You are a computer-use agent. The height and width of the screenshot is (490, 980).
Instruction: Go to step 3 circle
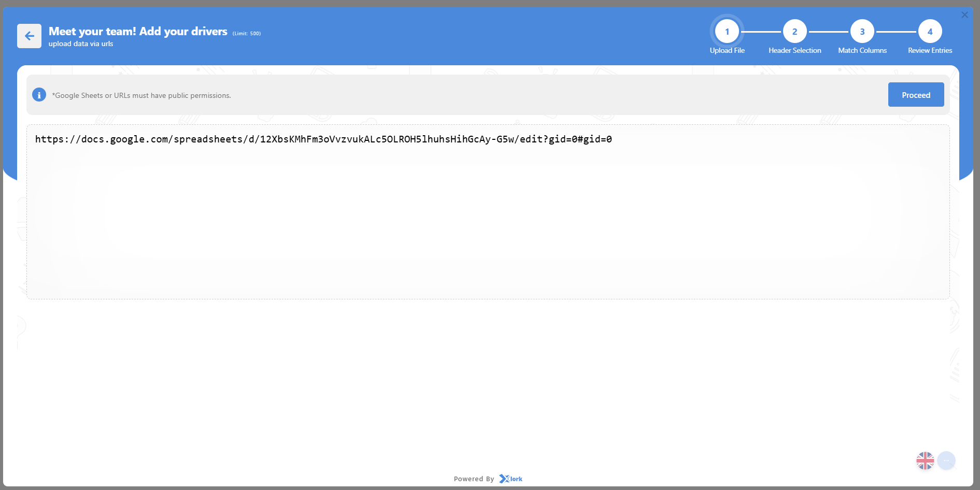pyautogui.click(x=862, y=32)
